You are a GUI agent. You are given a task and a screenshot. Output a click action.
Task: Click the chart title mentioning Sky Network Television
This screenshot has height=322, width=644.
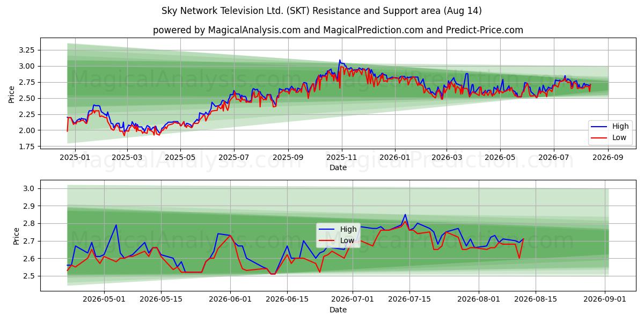click(x=321, y=11)
